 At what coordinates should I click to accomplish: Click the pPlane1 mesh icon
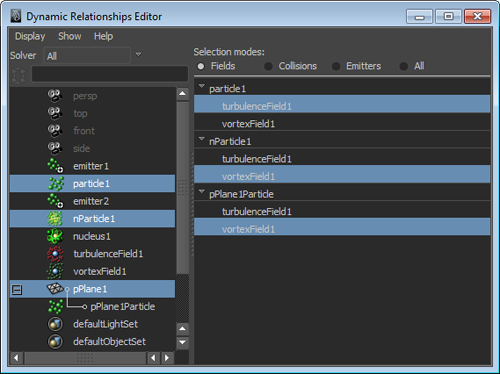55,288
